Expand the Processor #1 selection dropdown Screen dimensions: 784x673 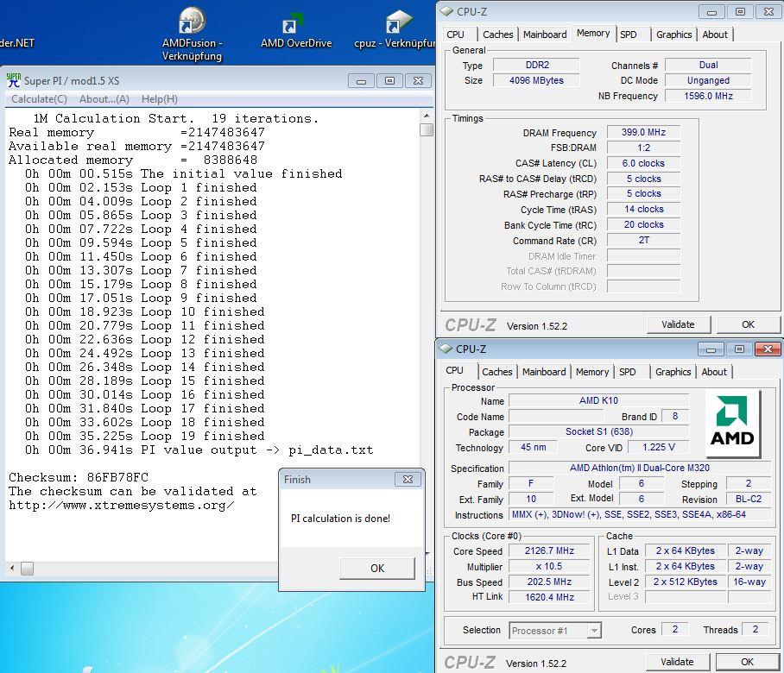click(594, 631)
